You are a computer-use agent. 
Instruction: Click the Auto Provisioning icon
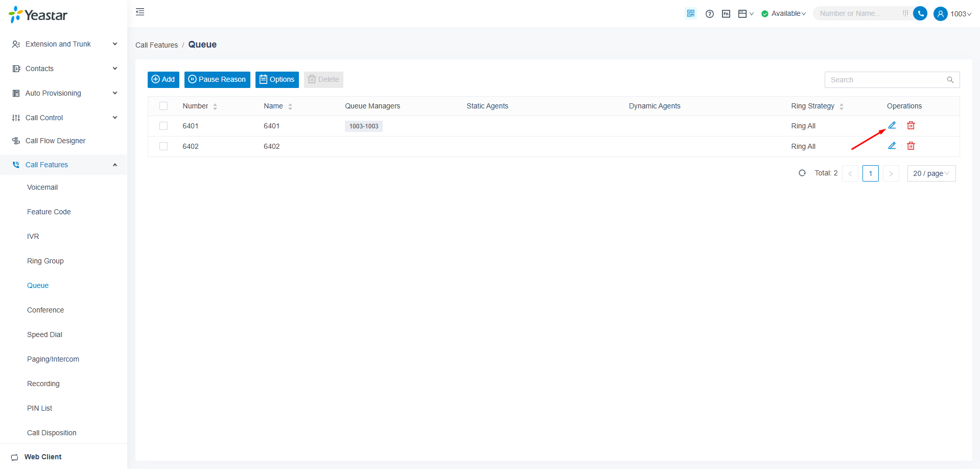click(16, 93)
